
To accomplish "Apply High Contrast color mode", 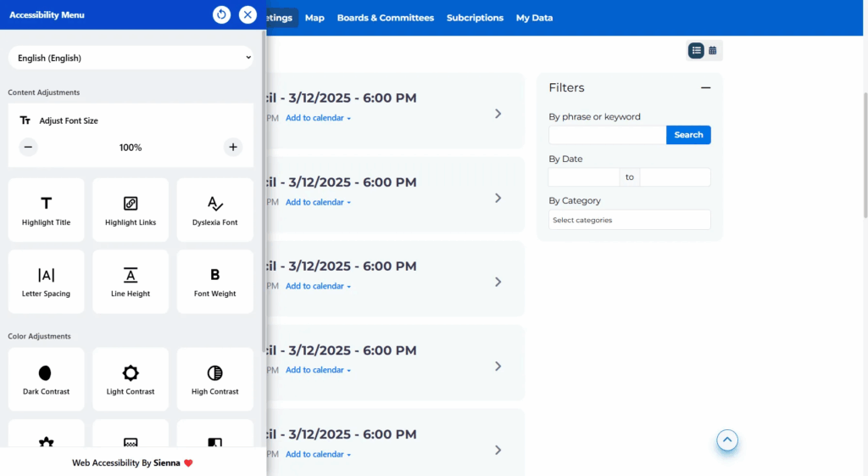I will pos(215,379).
